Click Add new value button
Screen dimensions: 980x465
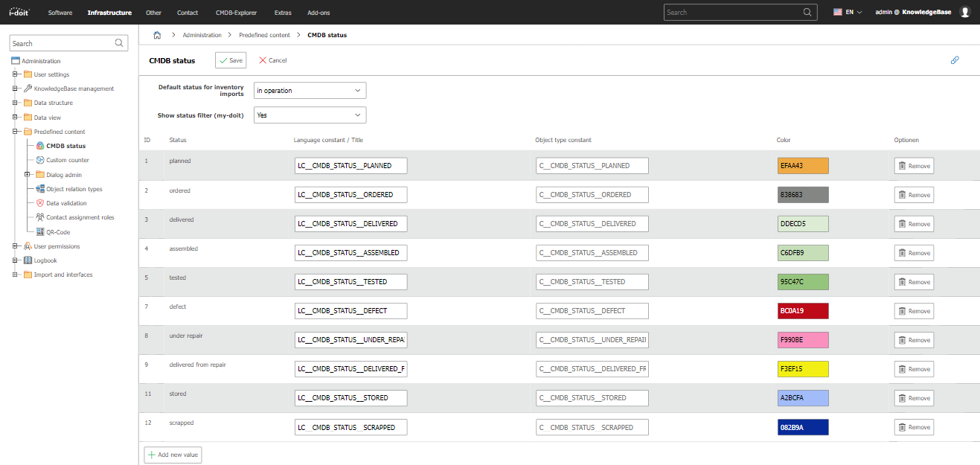(x=173, y=455)
